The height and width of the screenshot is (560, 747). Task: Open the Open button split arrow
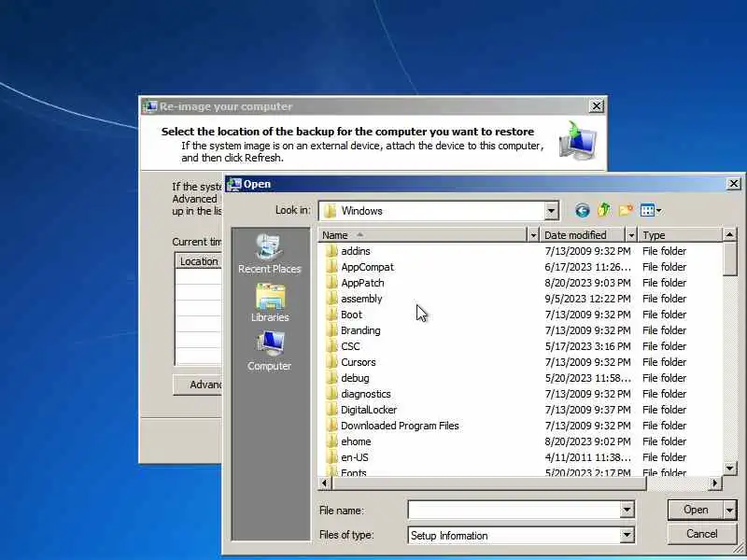pyautogui.click(x=730, y=510)
